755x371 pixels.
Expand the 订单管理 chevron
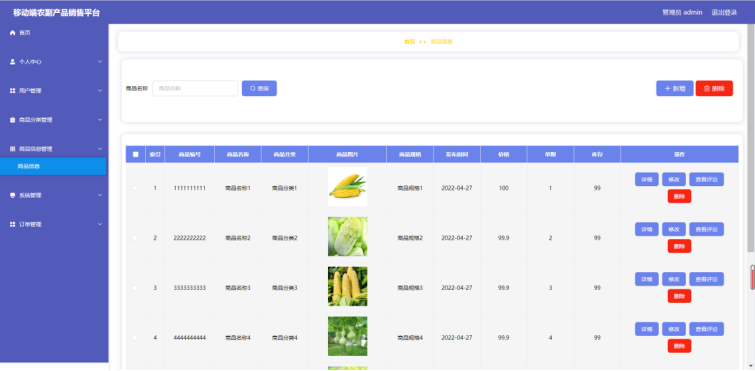pyautogui.click(x=100, y=224)
